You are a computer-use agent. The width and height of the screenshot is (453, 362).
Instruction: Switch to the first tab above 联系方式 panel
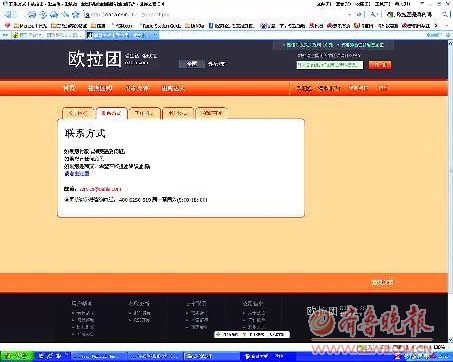tap(77, 113)
